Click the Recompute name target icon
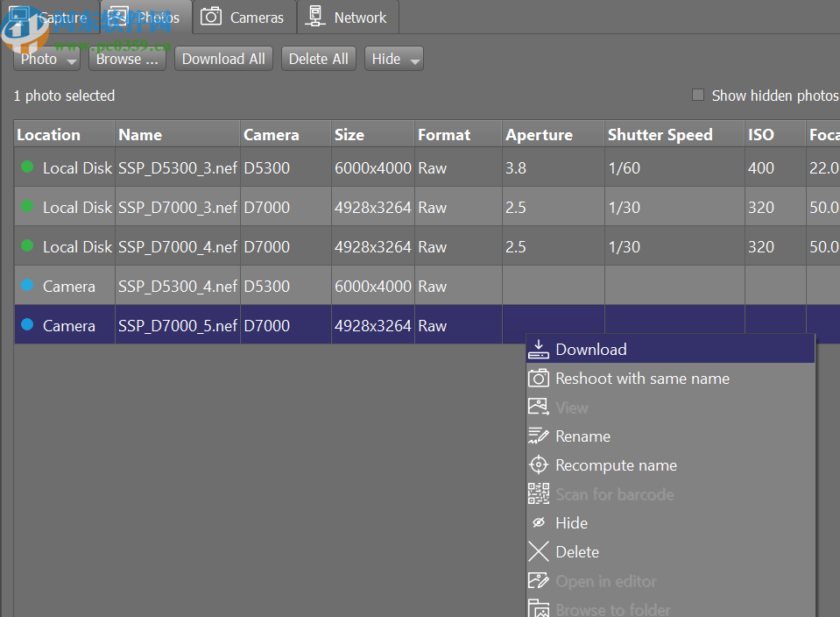 coord(539,465)
